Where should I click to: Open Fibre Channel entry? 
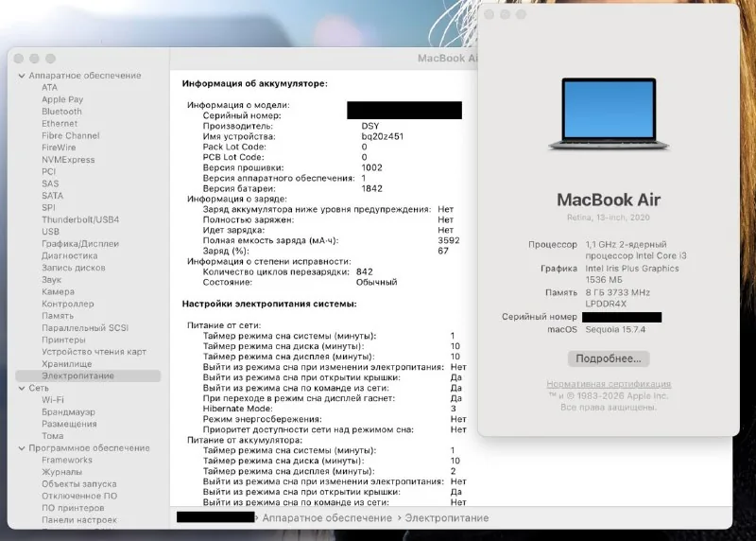[70, 135]
